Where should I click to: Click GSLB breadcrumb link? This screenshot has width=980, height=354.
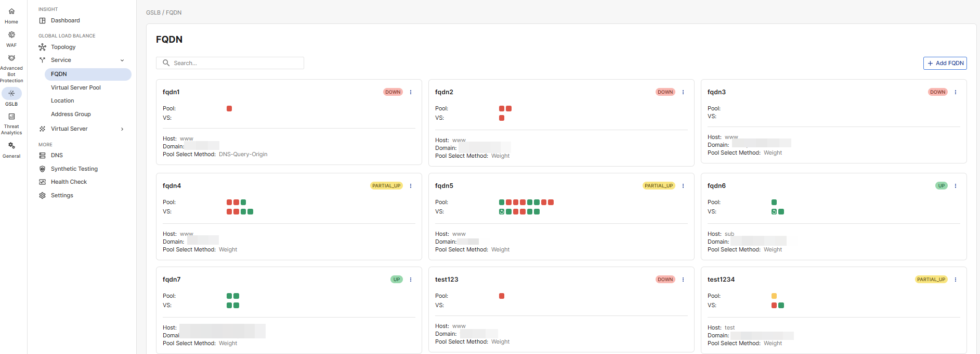153,12
